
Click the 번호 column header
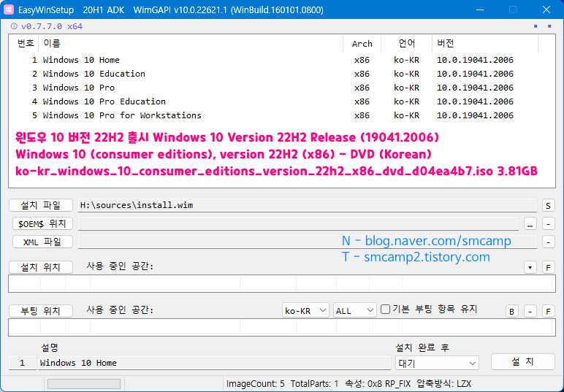[x=24, y=44]
